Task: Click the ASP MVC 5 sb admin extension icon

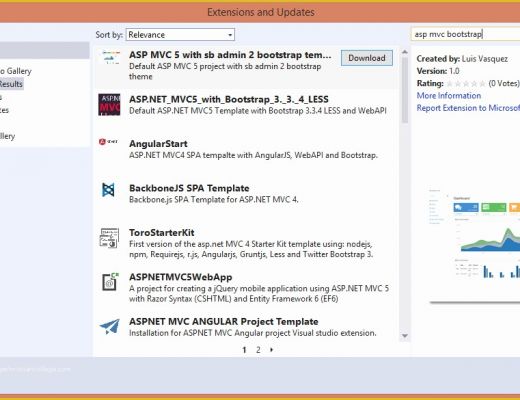Action: pyautogui.click(x=111, y=58)
